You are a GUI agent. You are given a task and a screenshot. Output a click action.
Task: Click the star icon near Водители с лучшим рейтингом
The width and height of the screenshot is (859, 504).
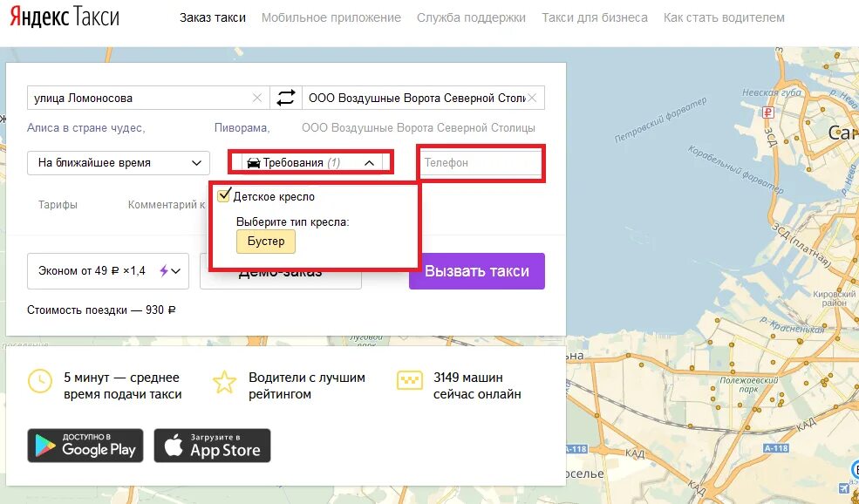tap(225, 382)
